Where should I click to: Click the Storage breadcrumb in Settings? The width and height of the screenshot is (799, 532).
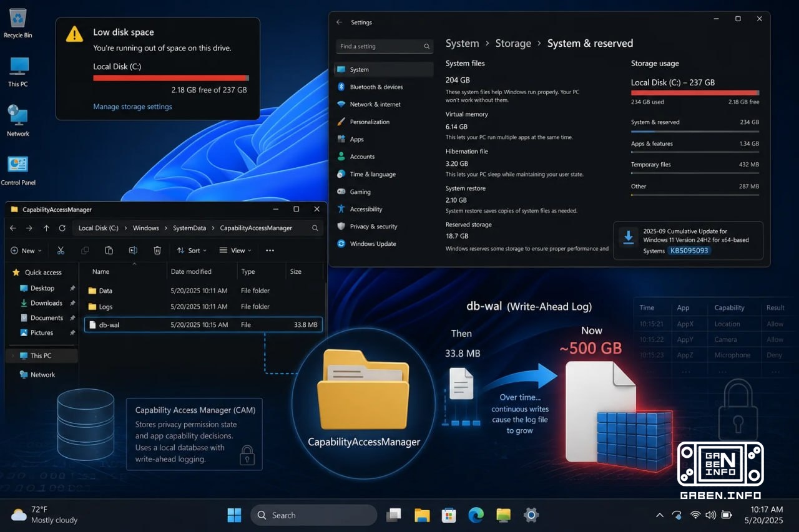click(513, 43)
